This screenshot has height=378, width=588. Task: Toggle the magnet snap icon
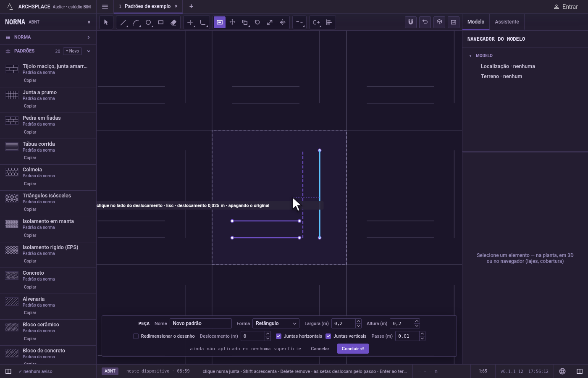click(411, 22)
